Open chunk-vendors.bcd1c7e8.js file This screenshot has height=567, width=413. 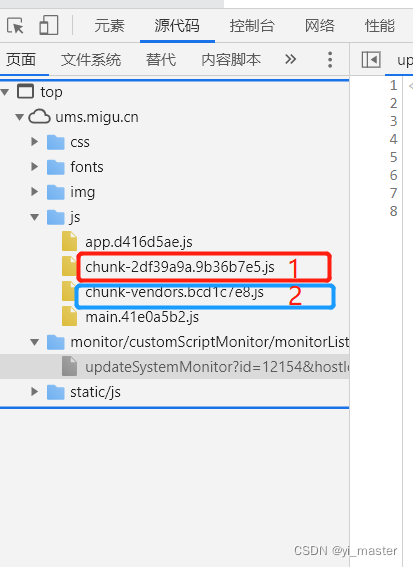[174, 292]
